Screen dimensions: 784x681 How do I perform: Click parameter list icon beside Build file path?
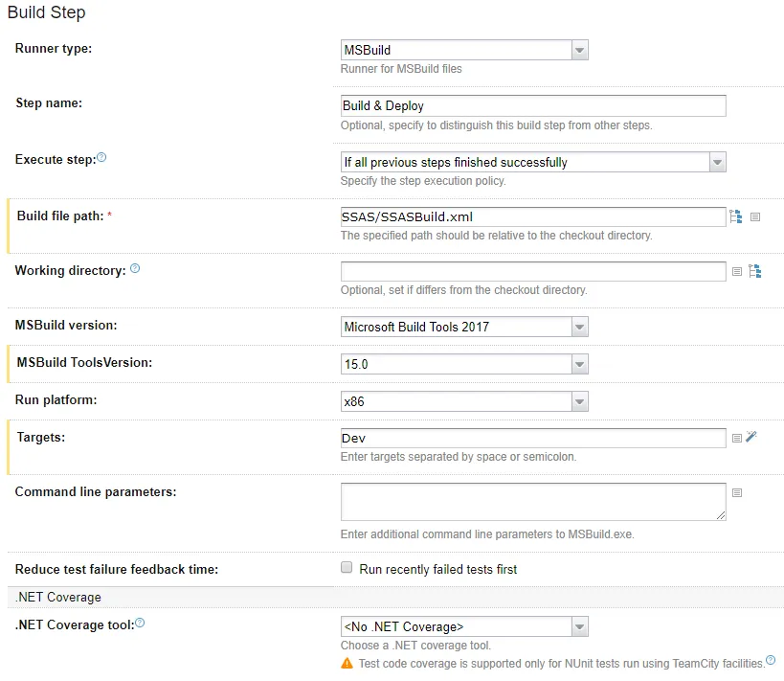pyautogui.click(x=755, y=217)
